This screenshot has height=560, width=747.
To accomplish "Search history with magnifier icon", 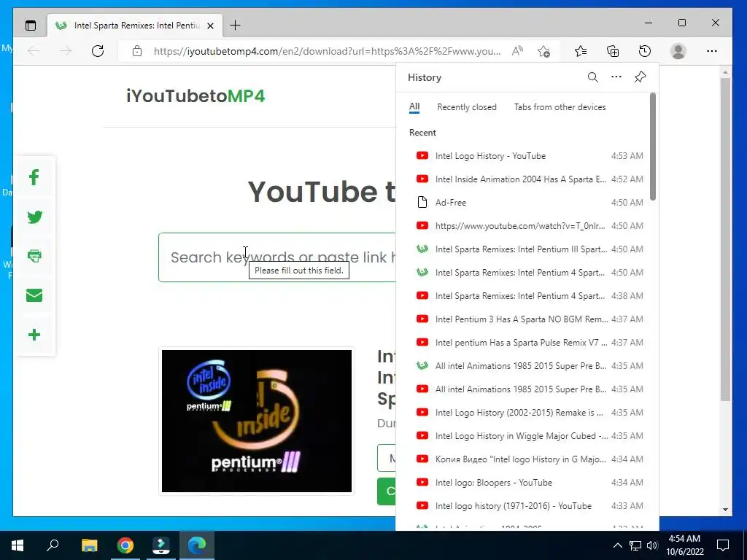I will pos(592,77).
